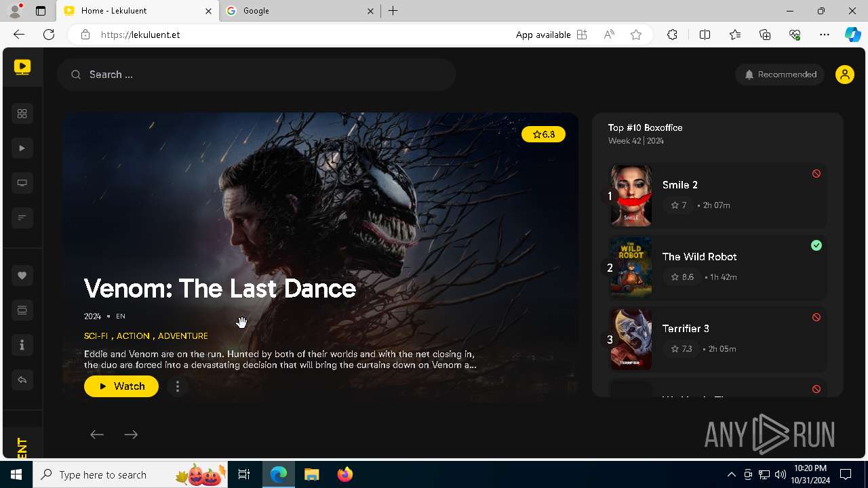Open the Collections icon in toolbar
This screenshot has width=868, height=488.
click(765, 35)
